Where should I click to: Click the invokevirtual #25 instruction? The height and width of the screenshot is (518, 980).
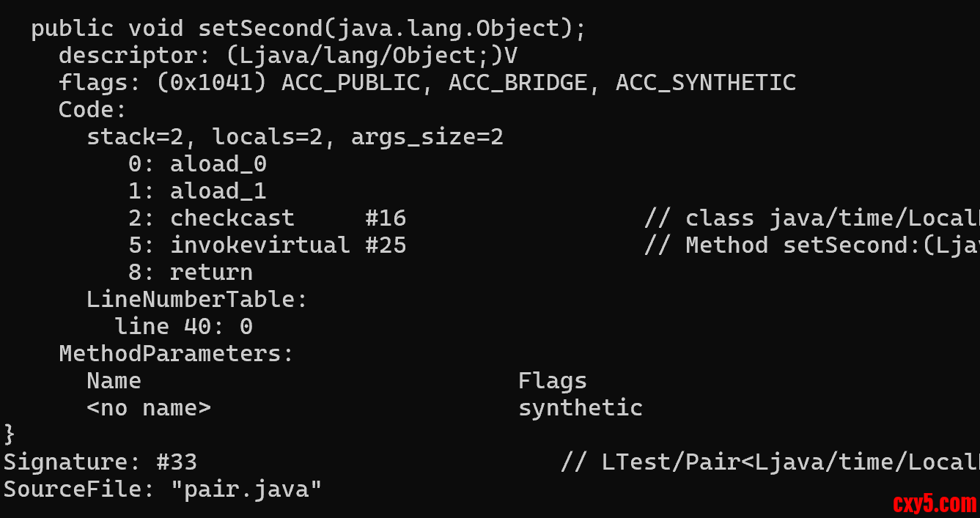coord(287,245)
